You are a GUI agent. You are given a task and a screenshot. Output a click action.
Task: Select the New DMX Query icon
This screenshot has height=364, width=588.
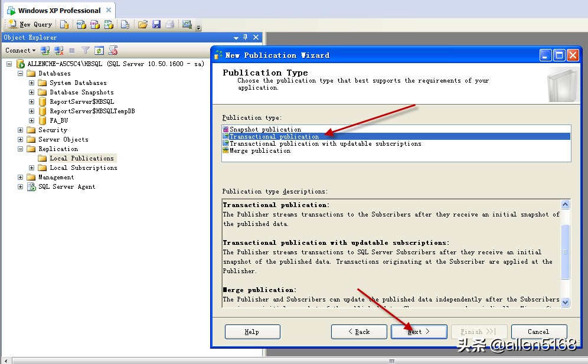(x=94, y=24)
